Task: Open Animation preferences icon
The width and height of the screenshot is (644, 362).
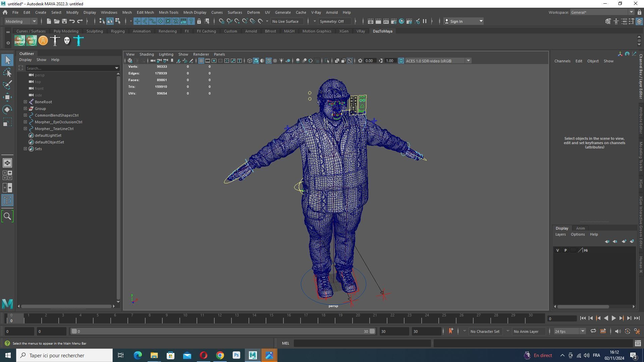Action: tap(637, 331)
